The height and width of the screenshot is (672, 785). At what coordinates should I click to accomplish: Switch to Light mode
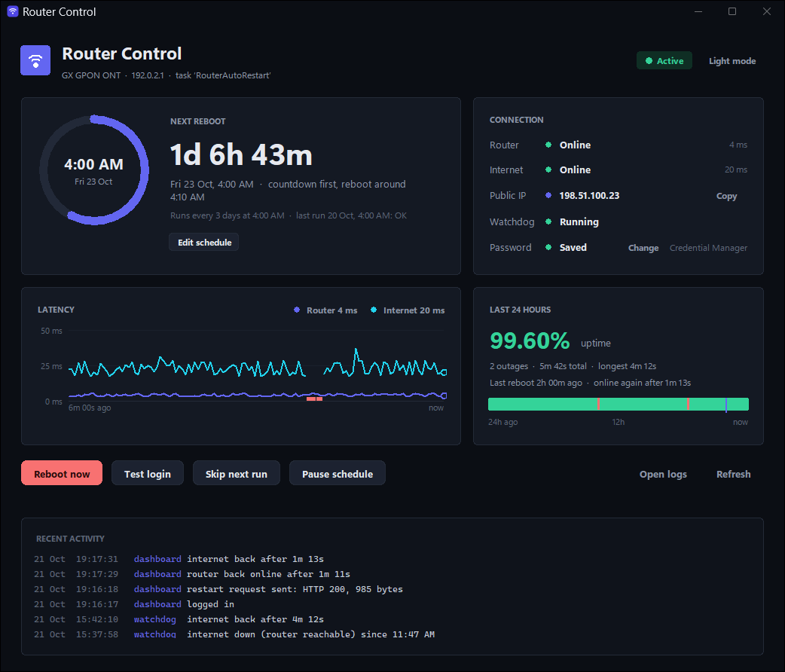732,60
